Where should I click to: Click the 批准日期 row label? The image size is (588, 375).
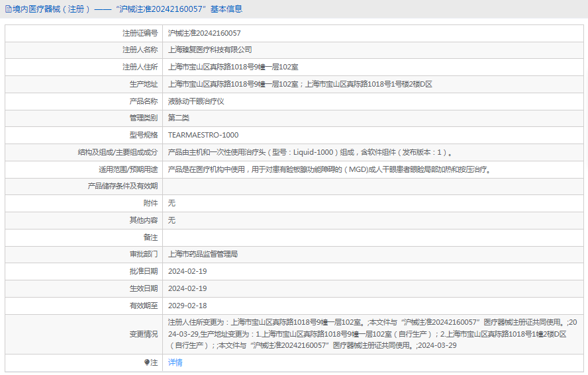click(144, 271)
